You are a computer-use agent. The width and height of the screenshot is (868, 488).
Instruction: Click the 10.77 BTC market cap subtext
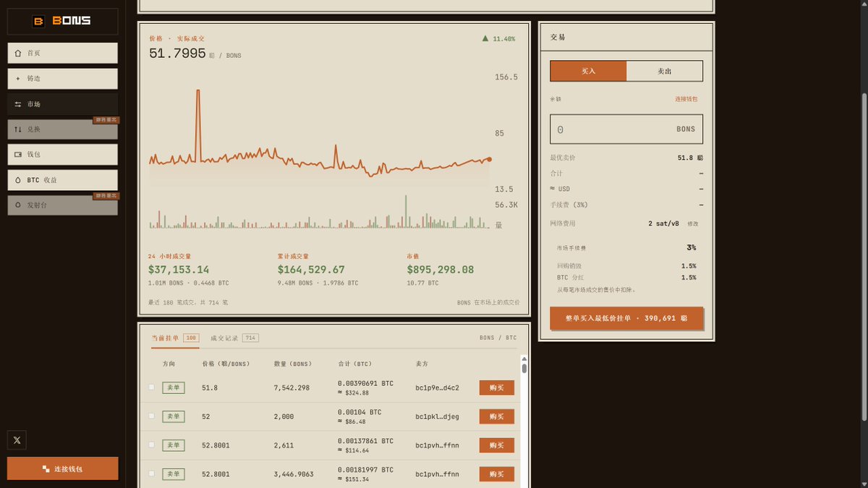(x=422, y=283)
